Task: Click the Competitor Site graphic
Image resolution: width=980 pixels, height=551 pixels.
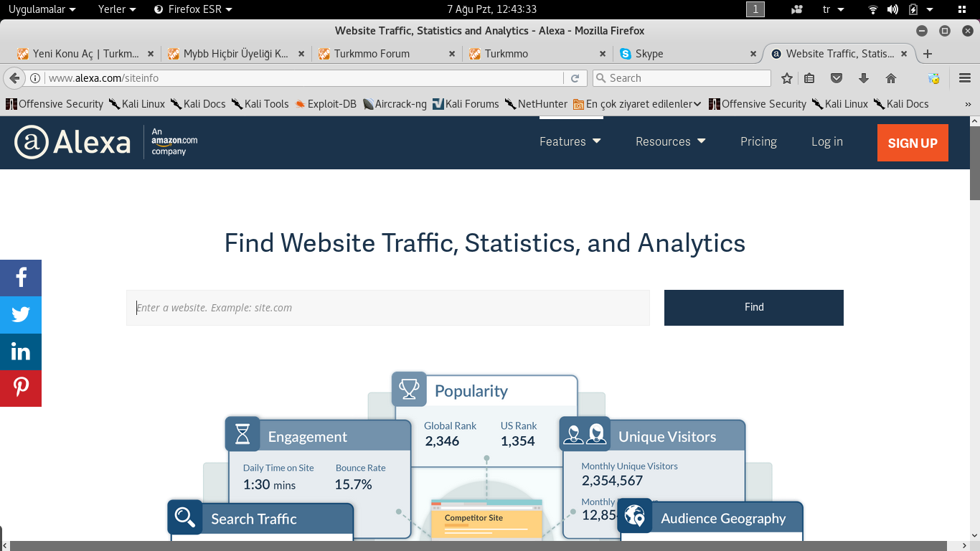Action: click(x=486, y=519)
